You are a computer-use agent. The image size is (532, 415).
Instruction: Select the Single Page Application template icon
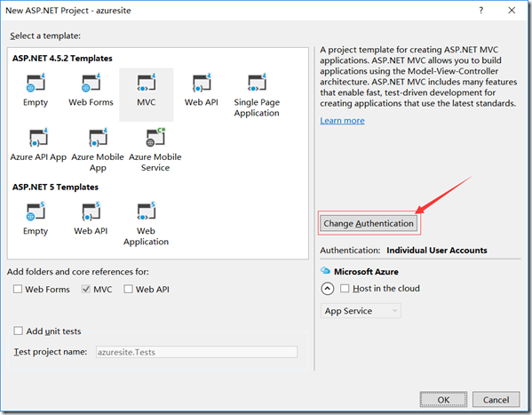point(257,83)
